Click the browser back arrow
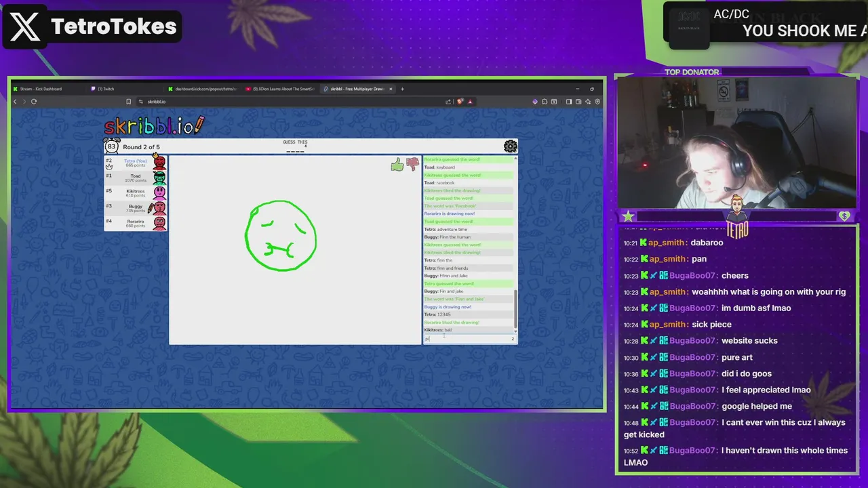The image size is (868, 488). click(16, 102)
